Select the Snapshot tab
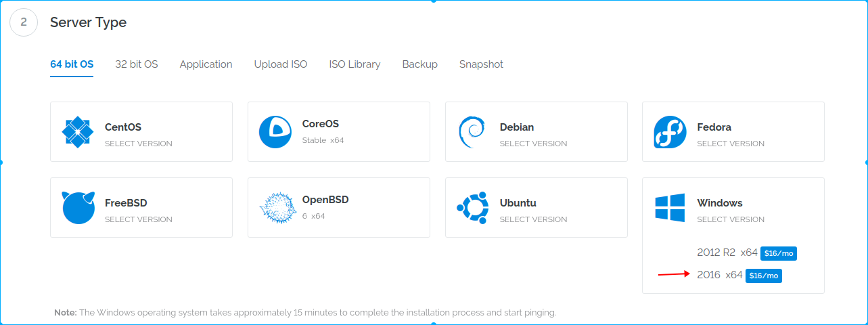 pos(481,64)
